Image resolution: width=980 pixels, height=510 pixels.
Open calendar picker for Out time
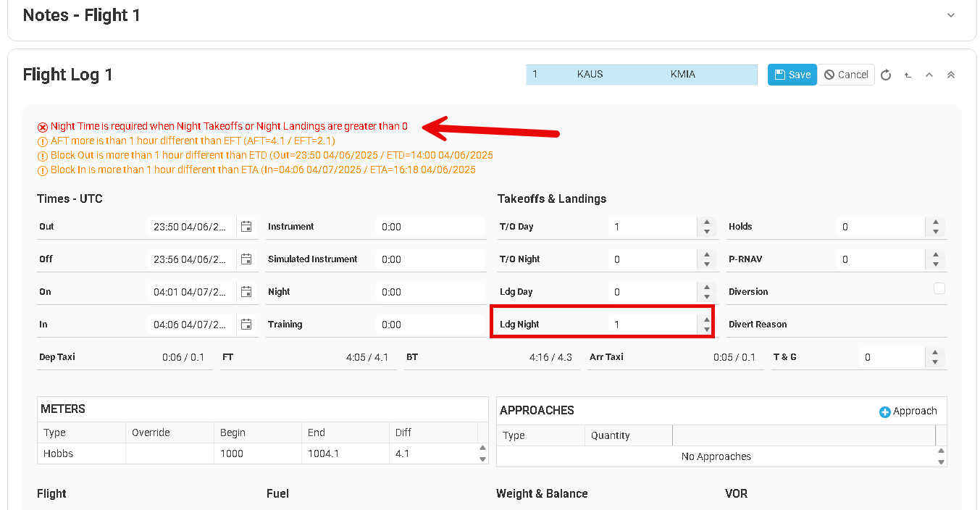pos(246,227)
